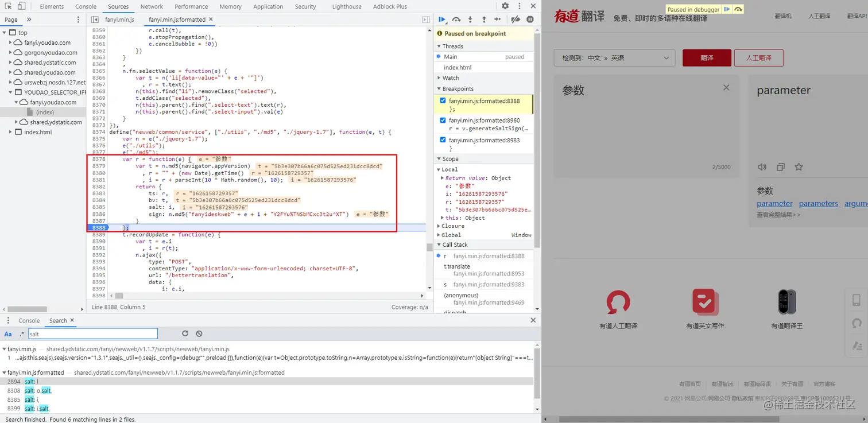Collapse the top frame tree node

pos(5,33)
